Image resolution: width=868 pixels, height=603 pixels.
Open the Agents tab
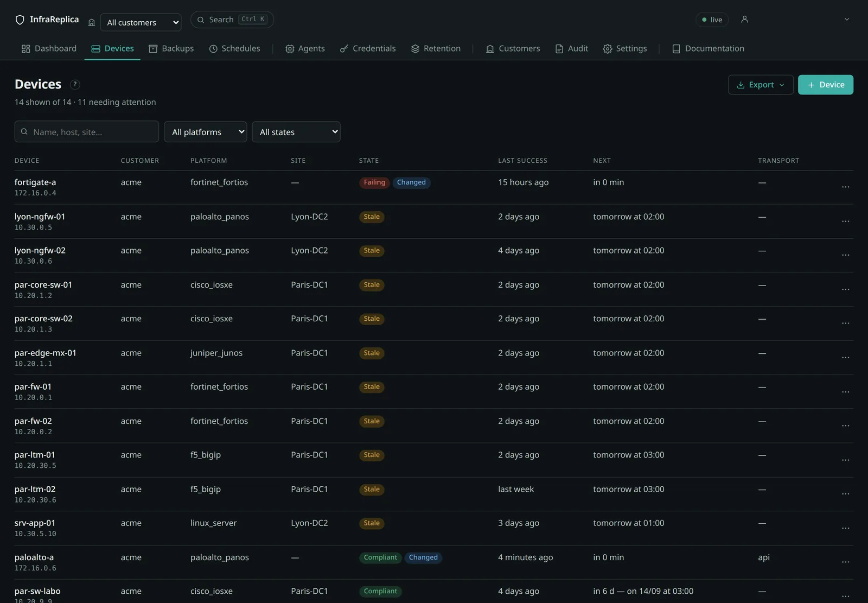305,48
